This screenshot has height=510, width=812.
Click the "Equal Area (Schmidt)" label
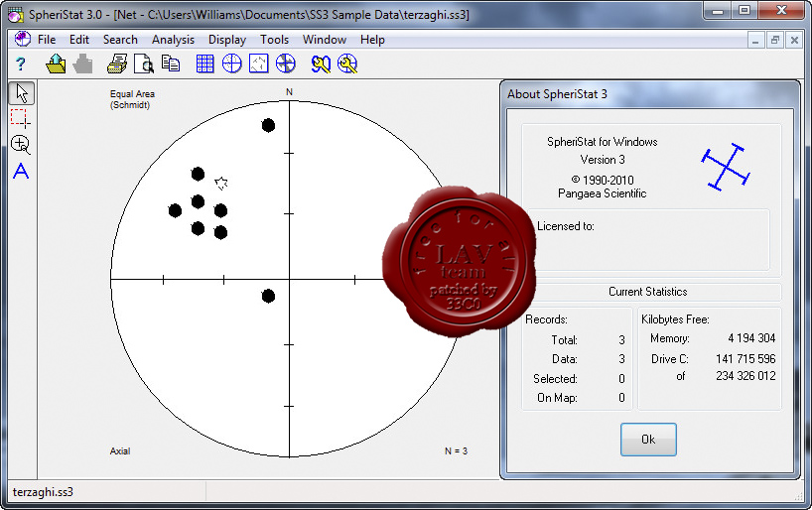coord(133,99)
